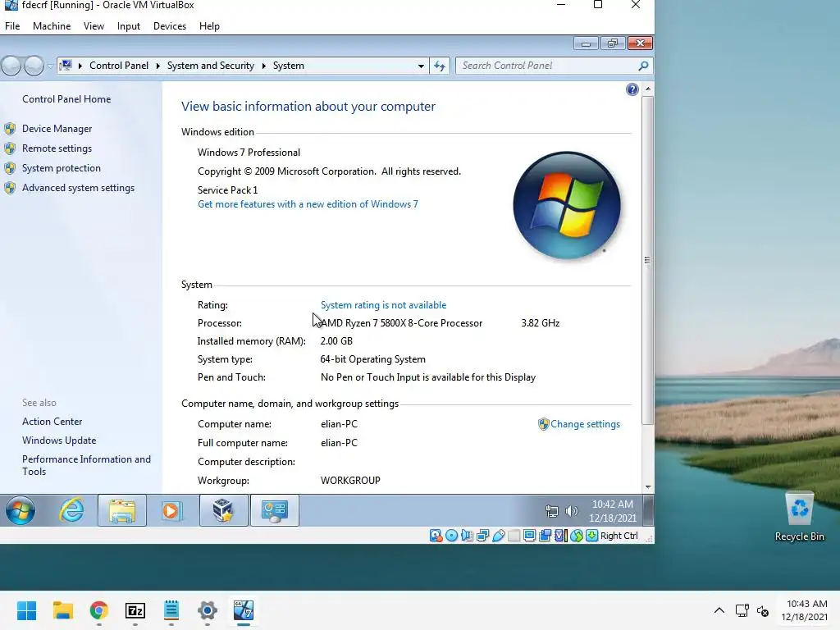Click the search magnifier in Control Panel
Image resolution: width=840 pixels, height=630 pixels.
[643, 66]
